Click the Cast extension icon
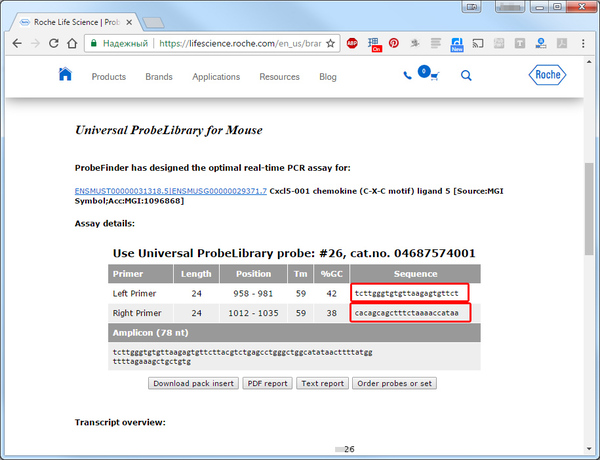Screen dimensions: 600x460 click(478, 43)
